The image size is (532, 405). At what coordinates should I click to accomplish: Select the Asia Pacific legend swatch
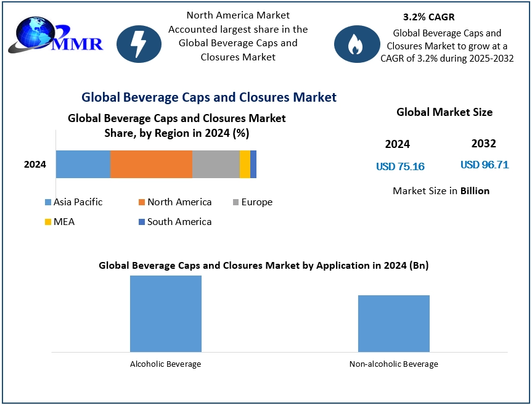coord(48,202)
